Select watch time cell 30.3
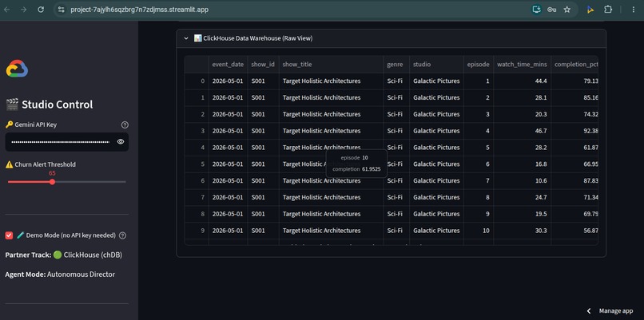 pos(522,231)
